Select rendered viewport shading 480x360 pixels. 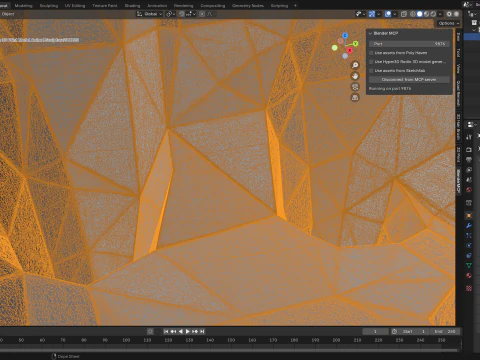433,14
